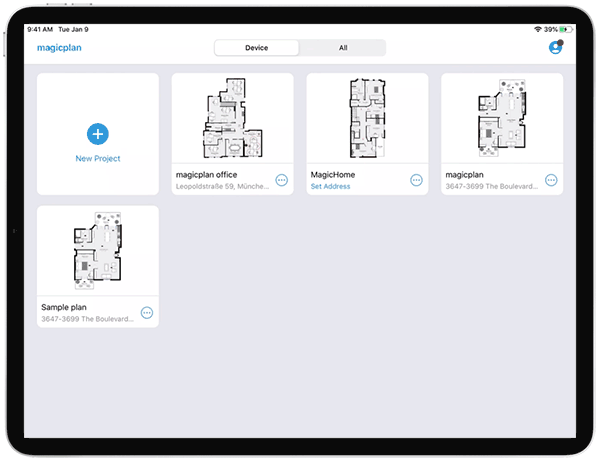Open the MagicHome floor plan thumbnail
600x462 pixels.
click(x=367, y=118)
